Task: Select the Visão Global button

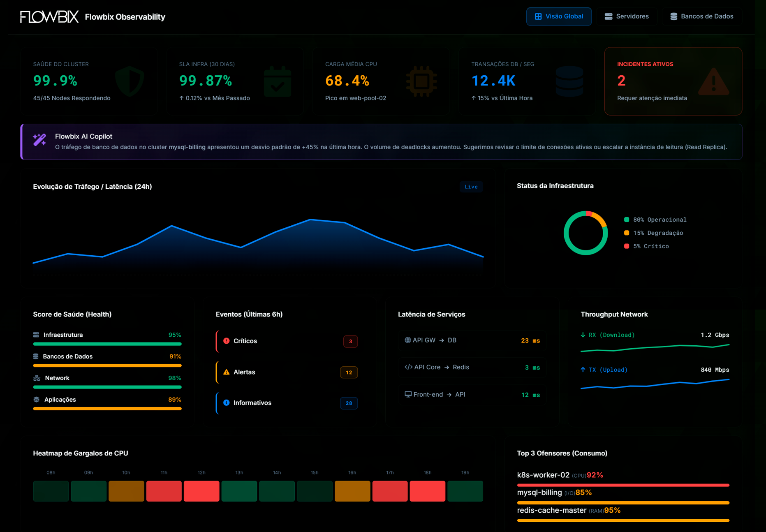Action: click(559, 16)
